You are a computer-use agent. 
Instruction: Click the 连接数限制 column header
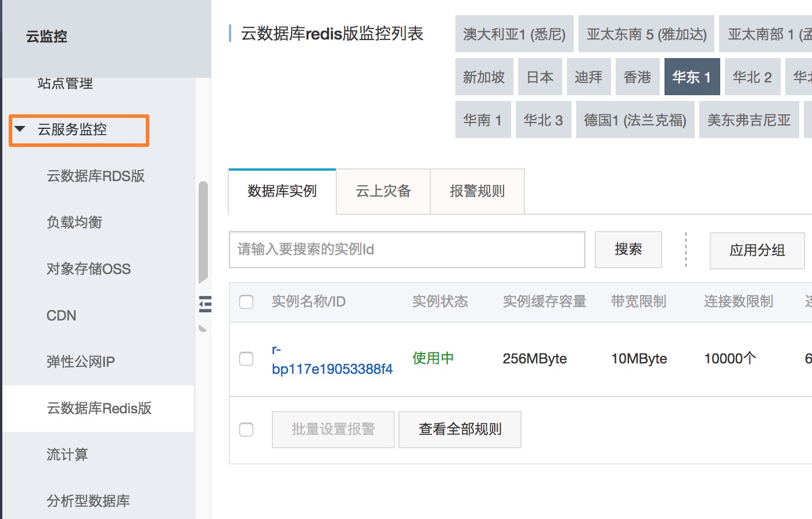[x=738, y=302]
